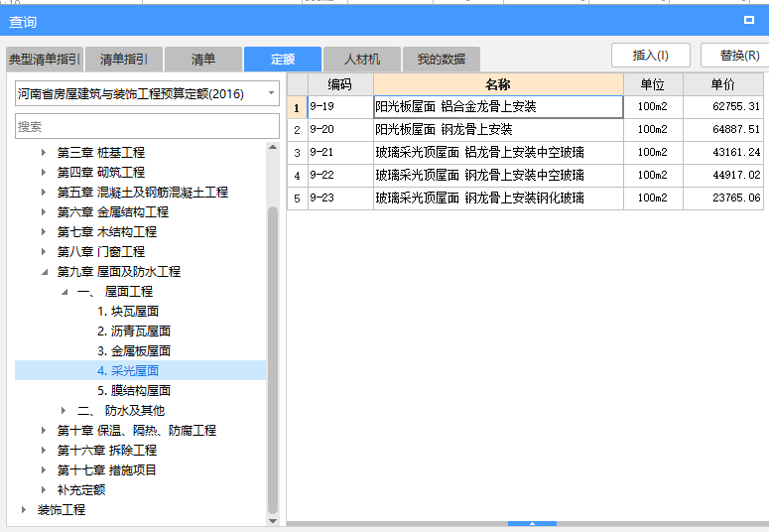This screenshot has height=532, width=769.
Task: Select 2. 沥青瓦屋面 tree item
Action: (134, 332)
